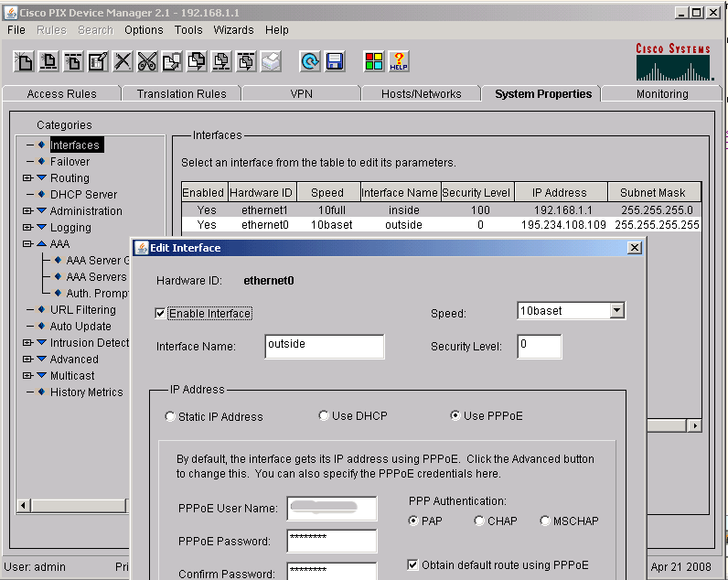Click the Copy toolbar icon
This screenshot has width=728, height=580.
tap(172, 61)
